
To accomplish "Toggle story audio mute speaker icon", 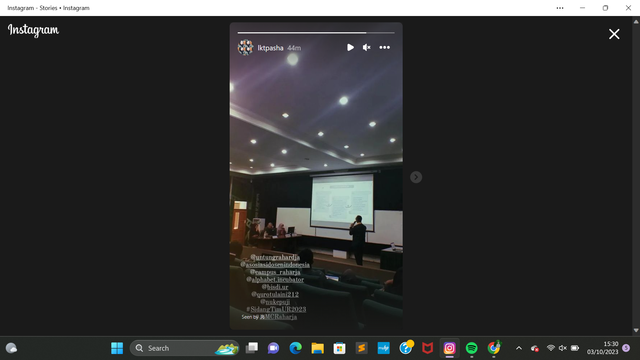I will pyautogui.click(x=367, y=47).
